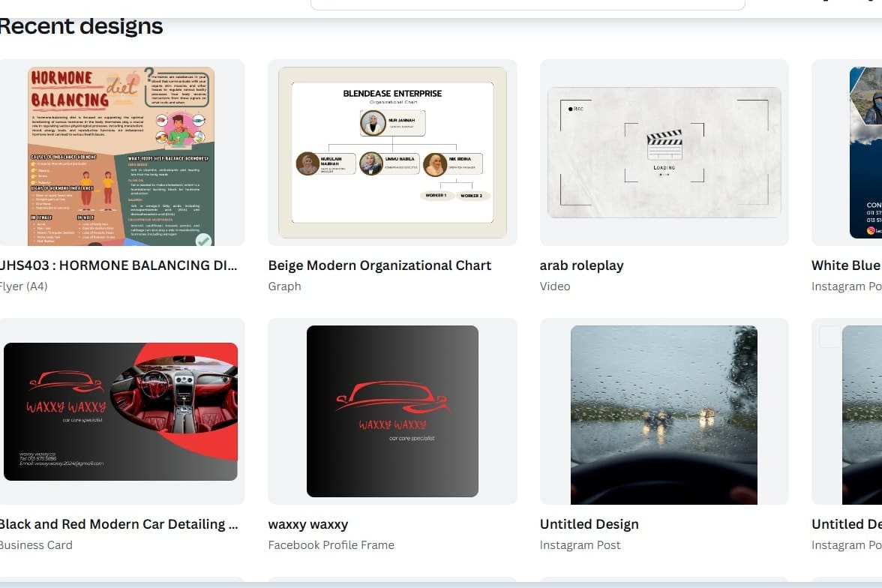Open the Blendease Enterprise organizational chart thumbnail
This screenshot has height=588, width=882.
click(x=393, y=152)
